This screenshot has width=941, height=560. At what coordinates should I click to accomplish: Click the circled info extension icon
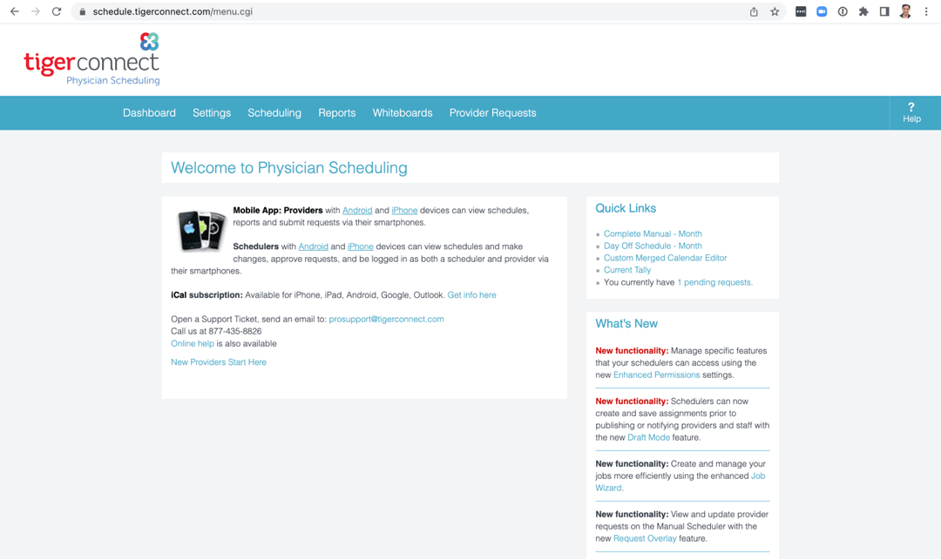[x=843, y=11]
